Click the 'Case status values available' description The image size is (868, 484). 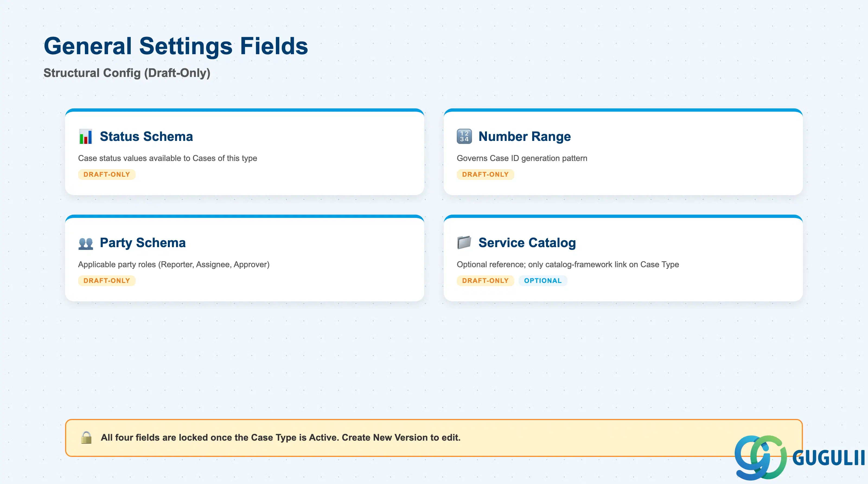tap(167, 159)
